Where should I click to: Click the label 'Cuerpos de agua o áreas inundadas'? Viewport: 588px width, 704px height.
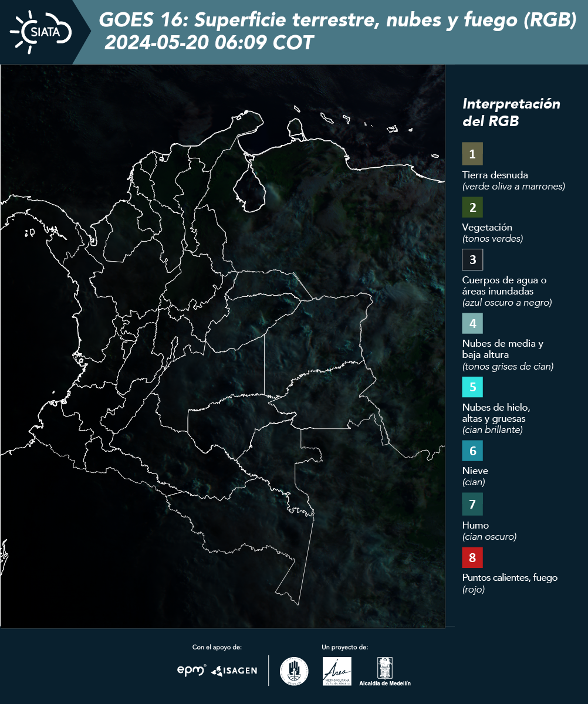[x=505, y=286]
